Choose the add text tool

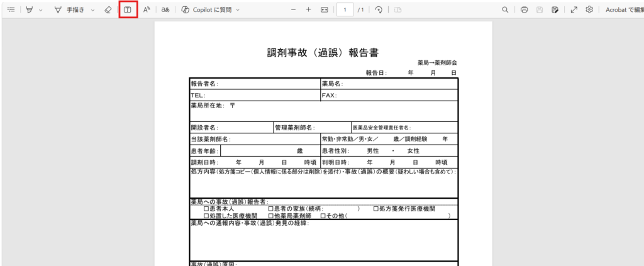(128, 10)
